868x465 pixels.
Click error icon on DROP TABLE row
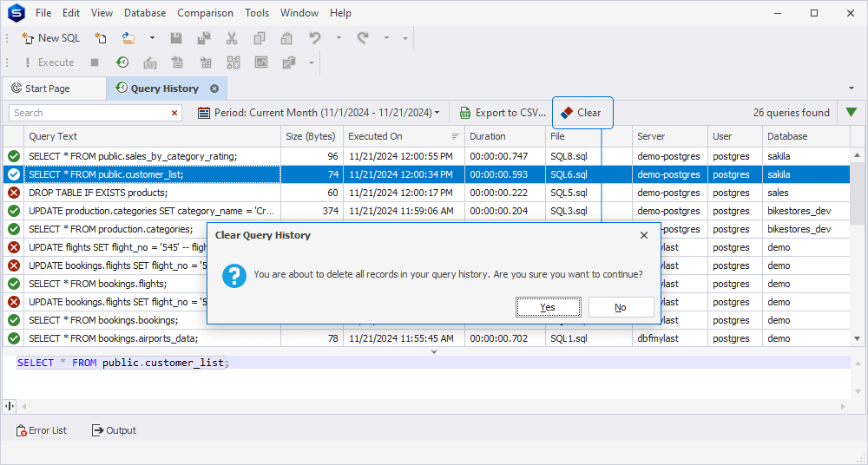click(x=14, y=193)
